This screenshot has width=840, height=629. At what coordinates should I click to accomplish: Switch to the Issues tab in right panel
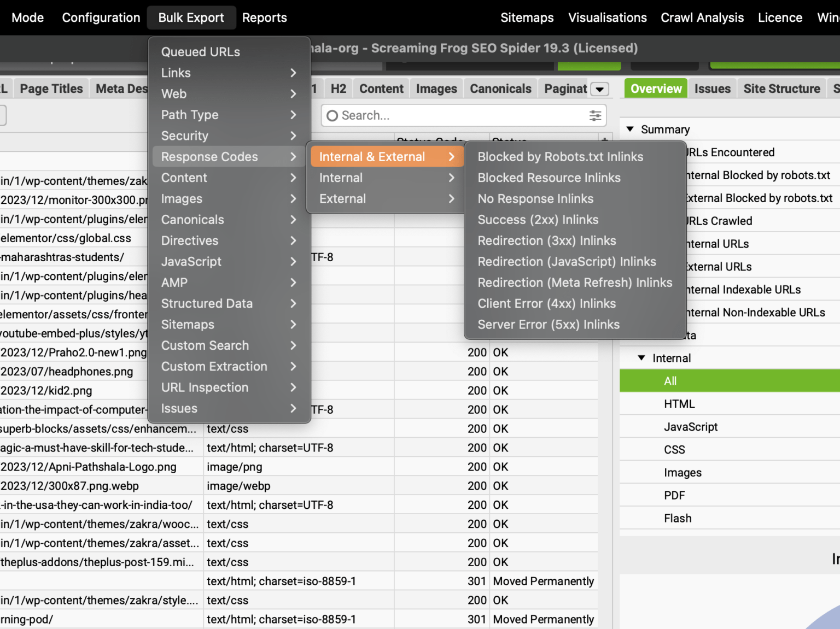[x=712, y=89]
